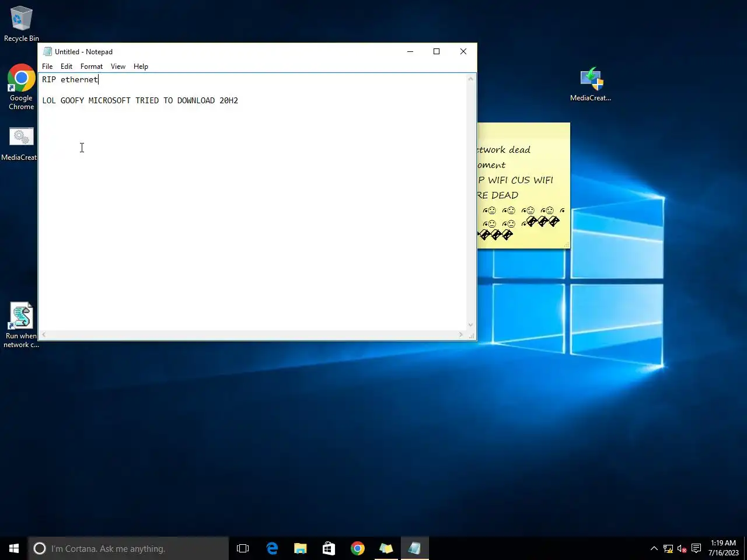
Task: Open the Action Center notifications icon
Action: pyautogui.click(x=696, y=548)
